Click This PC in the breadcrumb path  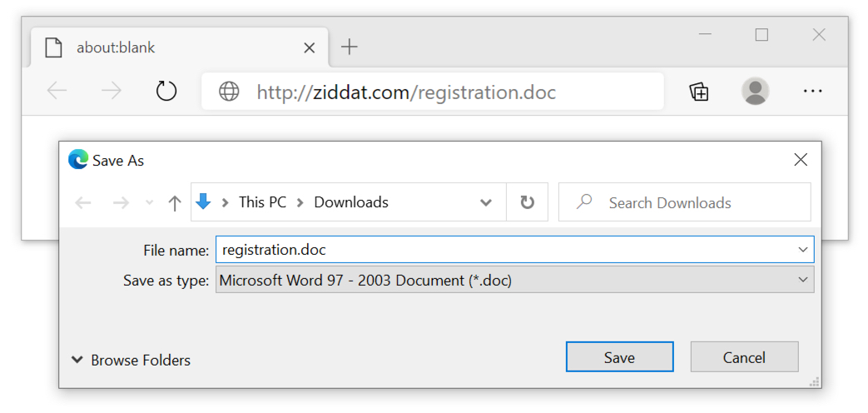262,202
